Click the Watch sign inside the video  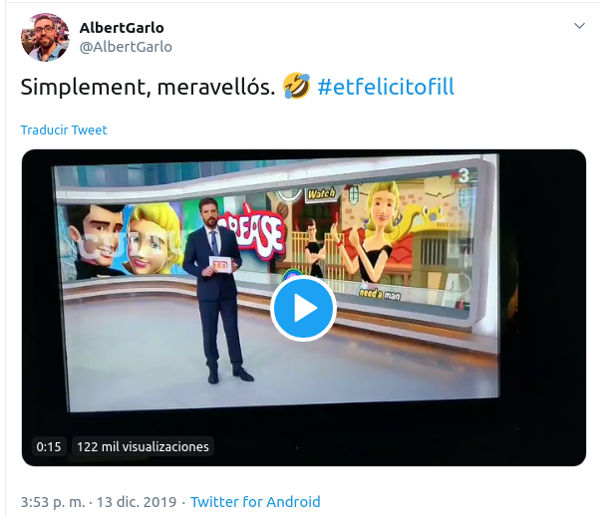click(321, 193)
